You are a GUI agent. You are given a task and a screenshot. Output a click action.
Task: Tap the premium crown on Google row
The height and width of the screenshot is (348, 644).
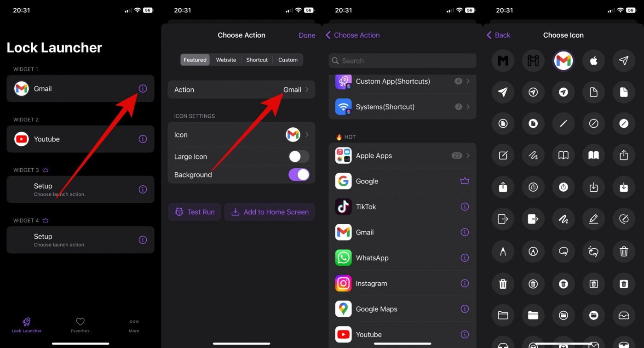pos(465,181)
